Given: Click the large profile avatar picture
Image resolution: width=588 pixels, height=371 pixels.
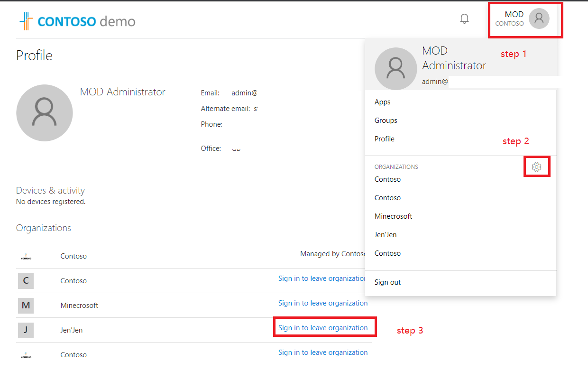Looking at the screenshot, I should pos(45,113).
